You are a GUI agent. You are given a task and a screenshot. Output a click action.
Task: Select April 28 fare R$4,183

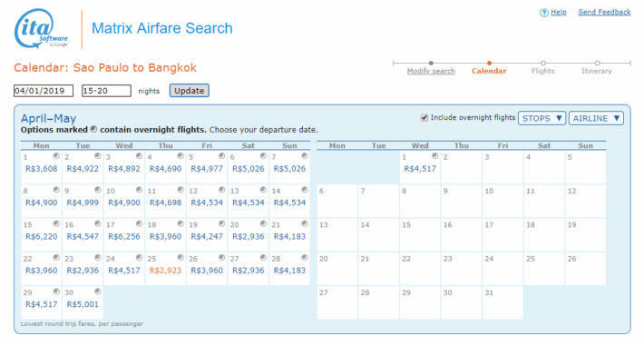pos(289,271)
